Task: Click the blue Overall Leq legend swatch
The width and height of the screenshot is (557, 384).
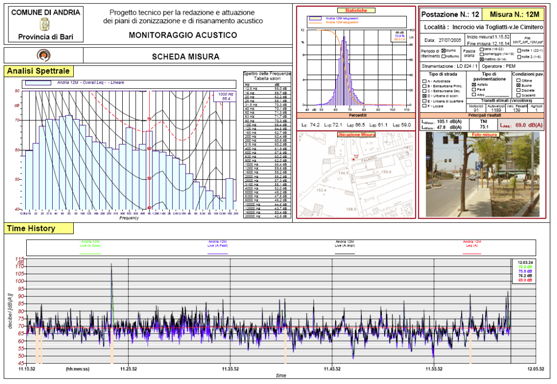Action: tap(38, 83)
